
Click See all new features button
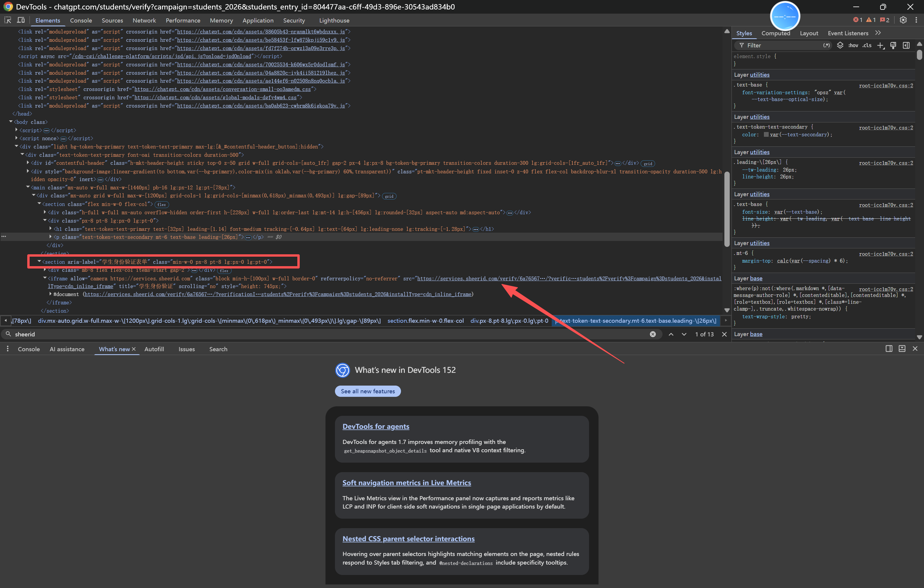pyautogui.click(x=368, y=391)
